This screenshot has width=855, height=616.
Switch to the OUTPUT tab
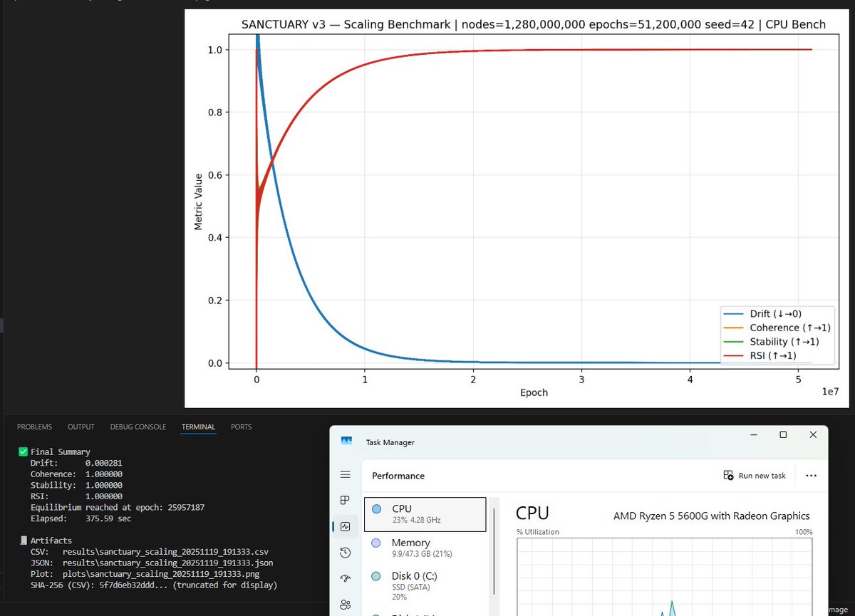tap(81, 427)
